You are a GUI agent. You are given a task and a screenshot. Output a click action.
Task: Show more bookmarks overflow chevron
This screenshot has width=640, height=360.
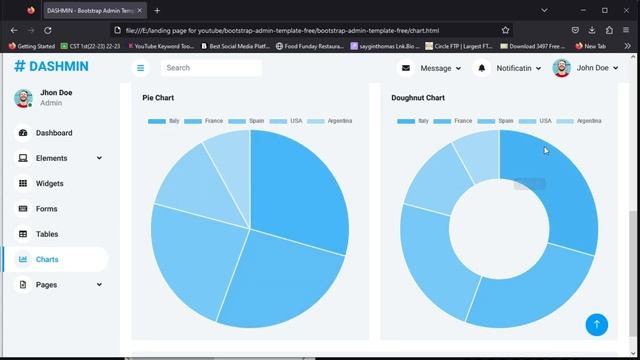627,46
